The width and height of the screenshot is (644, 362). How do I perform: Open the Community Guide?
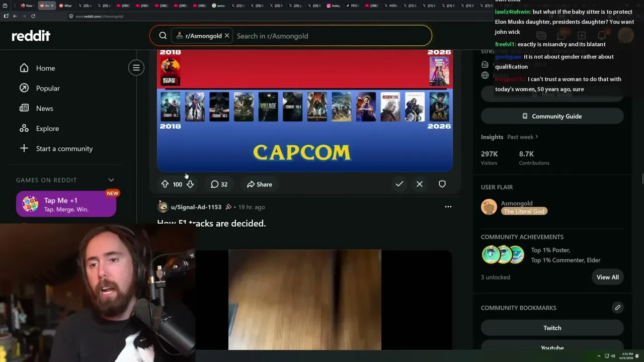click(552, 116)
